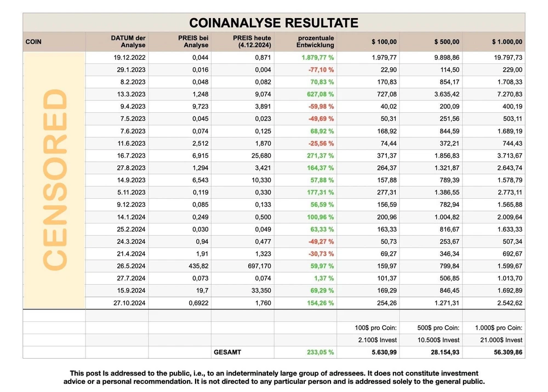The width and height of the screenshot is (548, 392).
Task: Click the 1.879,77 % percentage cell
Action: (x=317, y=57)
